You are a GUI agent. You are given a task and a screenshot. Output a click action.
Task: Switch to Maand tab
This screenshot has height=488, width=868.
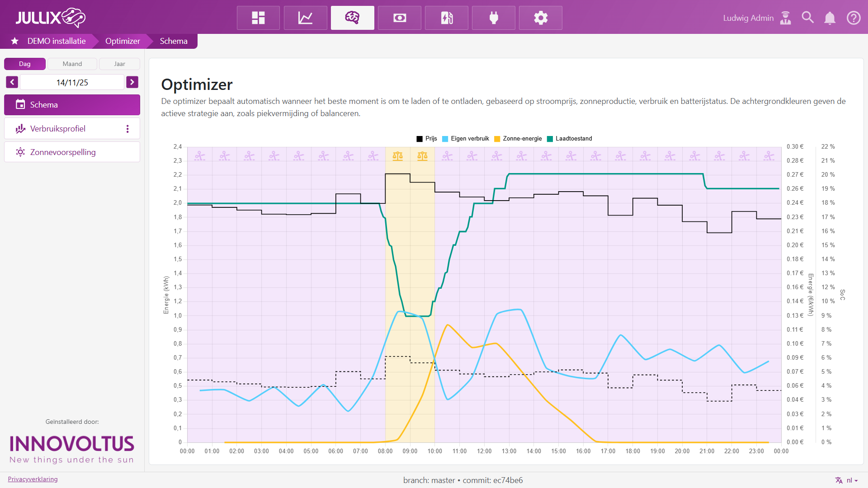72,64
